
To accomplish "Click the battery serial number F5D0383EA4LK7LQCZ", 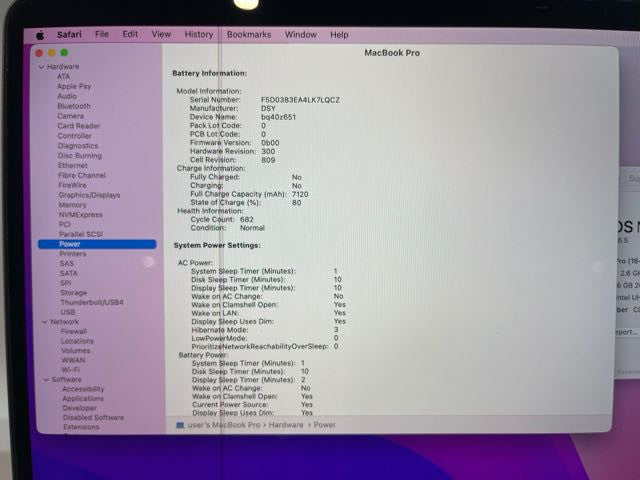I will click(x=300, y=100).
